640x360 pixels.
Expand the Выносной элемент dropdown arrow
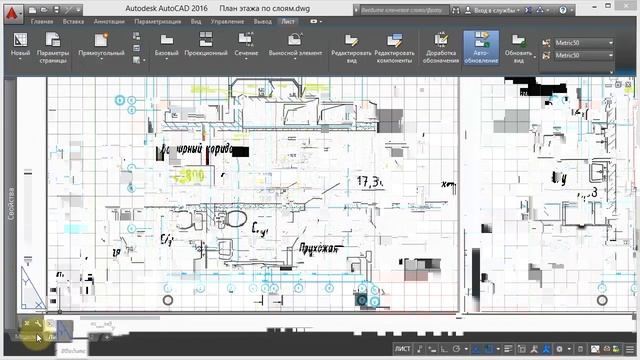[295, 60]
